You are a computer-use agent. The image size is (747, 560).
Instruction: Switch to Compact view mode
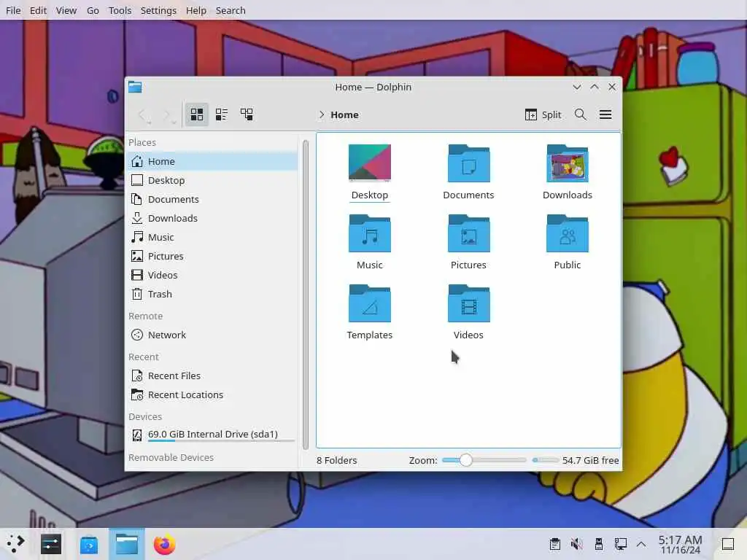(222, 114)
